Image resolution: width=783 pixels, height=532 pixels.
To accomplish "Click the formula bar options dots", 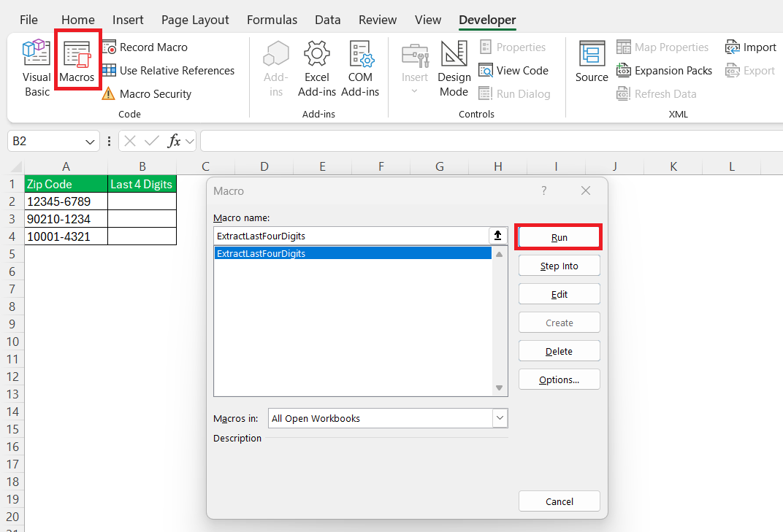I will (109, 142).
